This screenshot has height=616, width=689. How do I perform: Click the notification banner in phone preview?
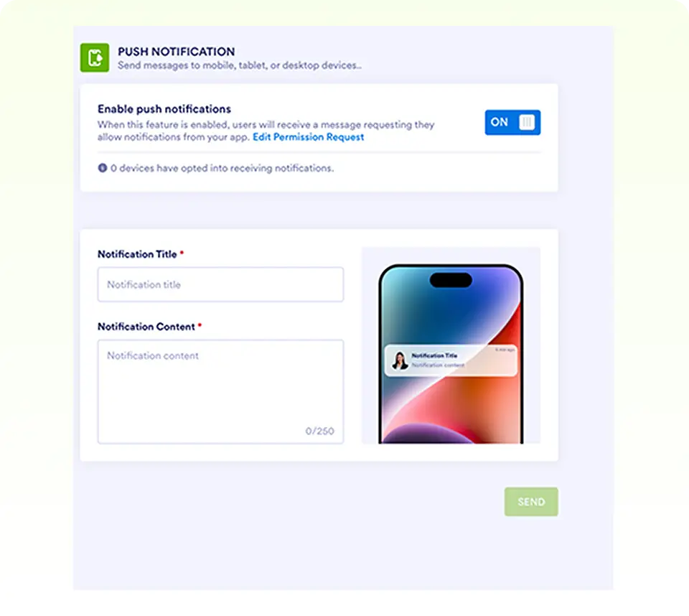(x=451, y=360)
